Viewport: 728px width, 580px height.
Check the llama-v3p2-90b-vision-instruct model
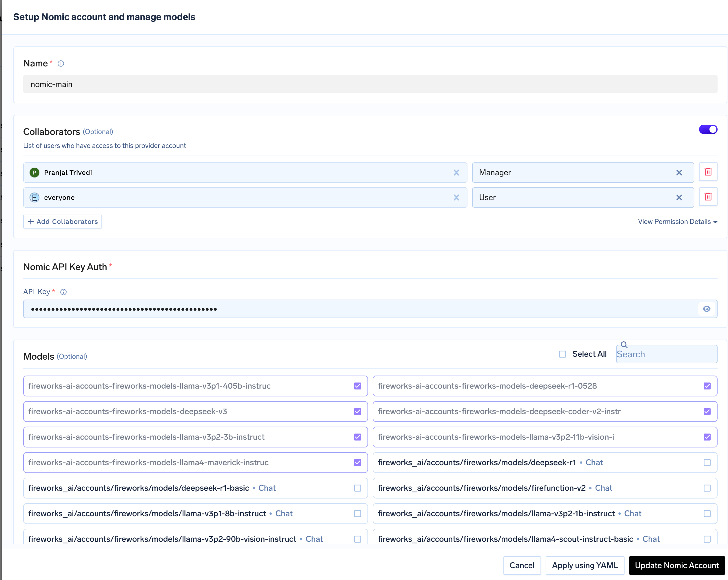tap(358, 539)
